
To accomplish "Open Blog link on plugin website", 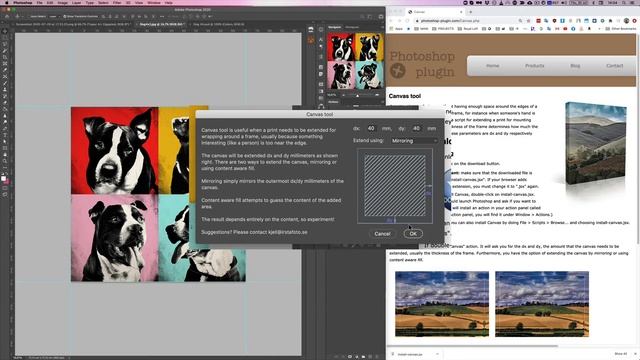I will coord(575,66).
